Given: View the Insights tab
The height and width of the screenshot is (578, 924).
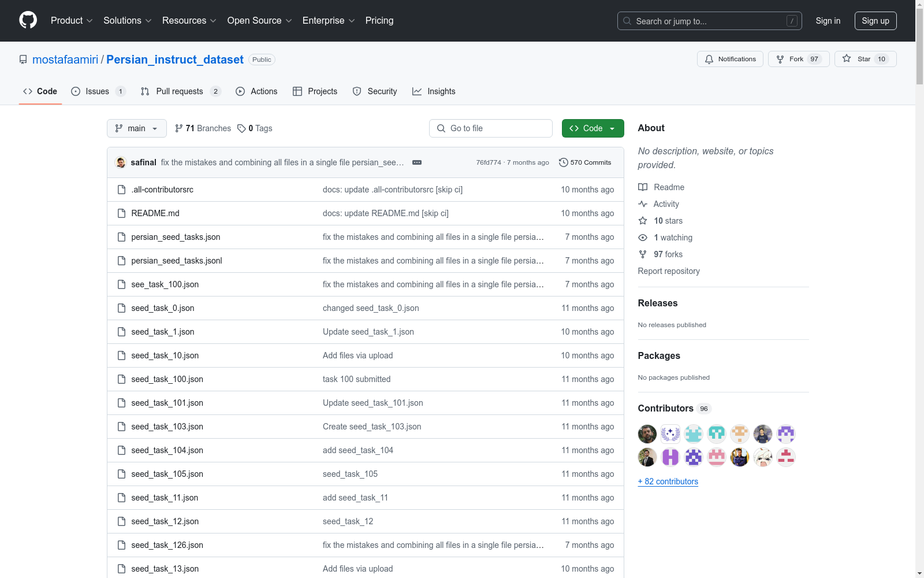Looking at the screenshot, I should coord(434,91).
